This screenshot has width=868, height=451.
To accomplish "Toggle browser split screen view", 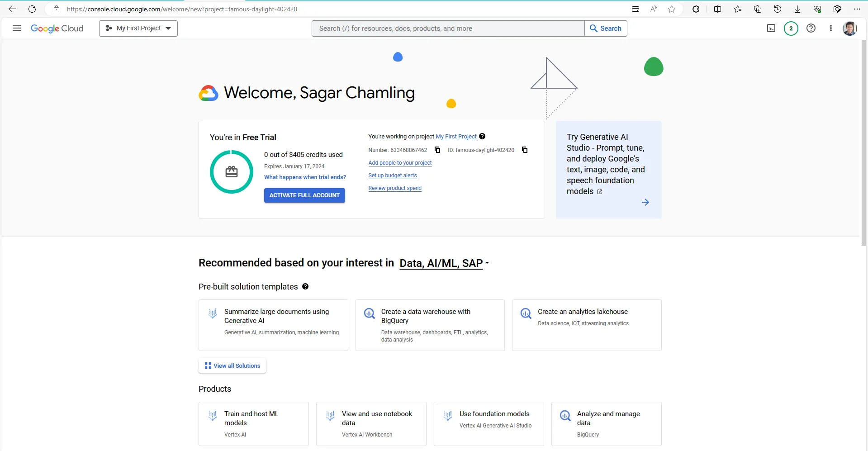I will pyautogui.click(x=718, y=9).
